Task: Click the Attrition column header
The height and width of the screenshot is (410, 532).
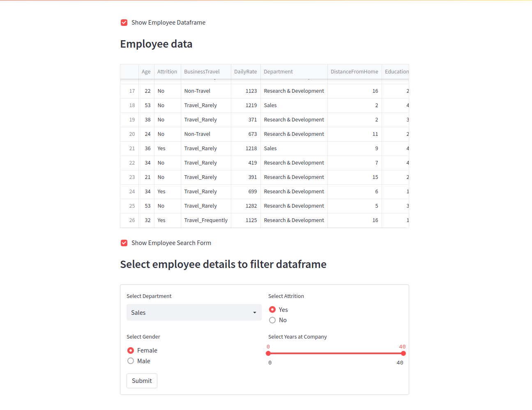Action: tap(167, 71)
